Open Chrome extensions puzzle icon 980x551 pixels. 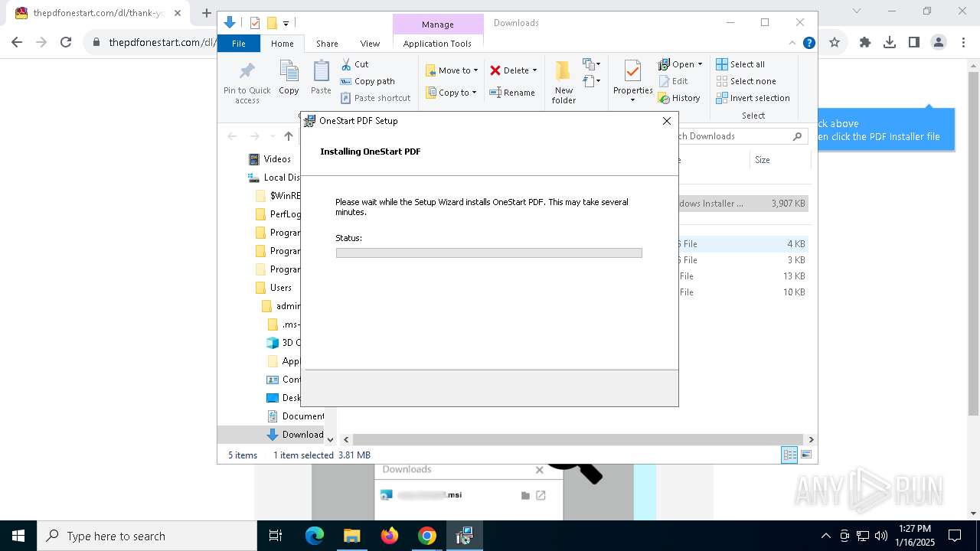(865, 43)
